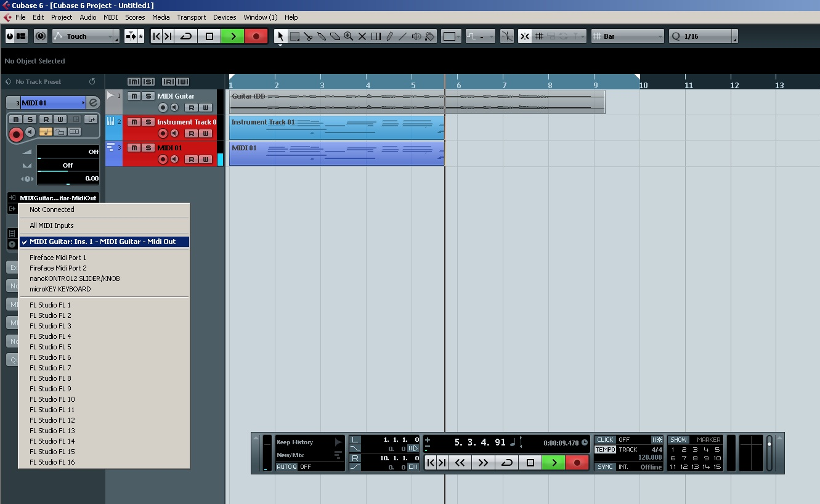Open the File menu

coord(20,17)
